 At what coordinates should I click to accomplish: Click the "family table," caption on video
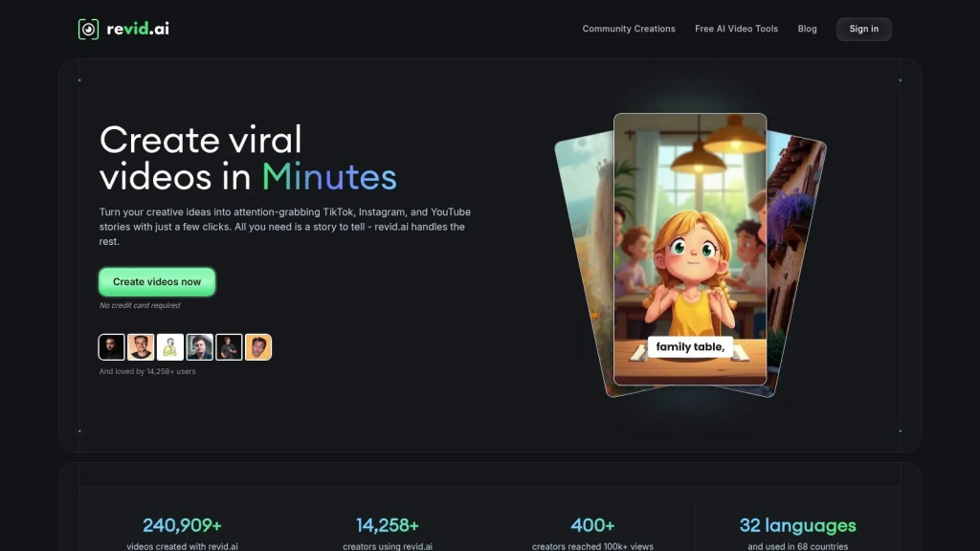click(x=689, y=347)
